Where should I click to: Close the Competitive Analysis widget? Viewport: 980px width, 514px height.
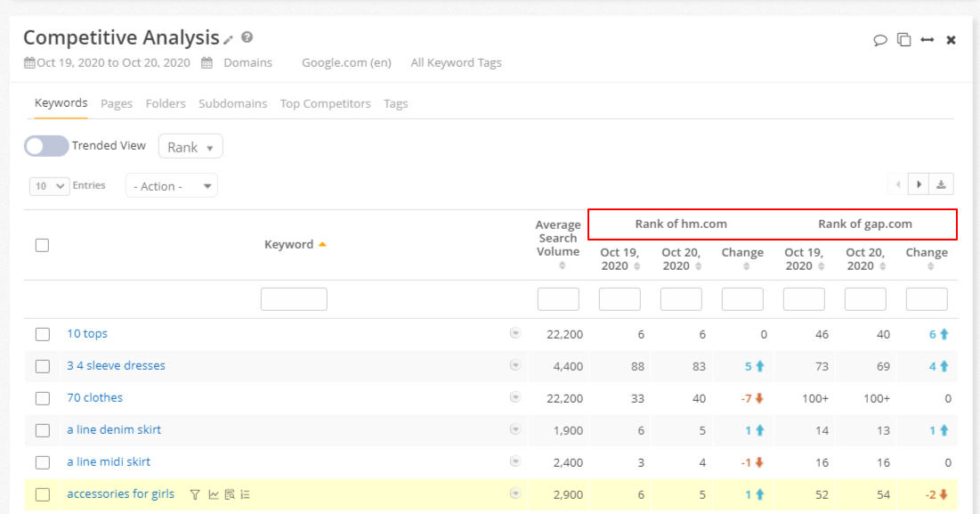[x=951, y=40]
